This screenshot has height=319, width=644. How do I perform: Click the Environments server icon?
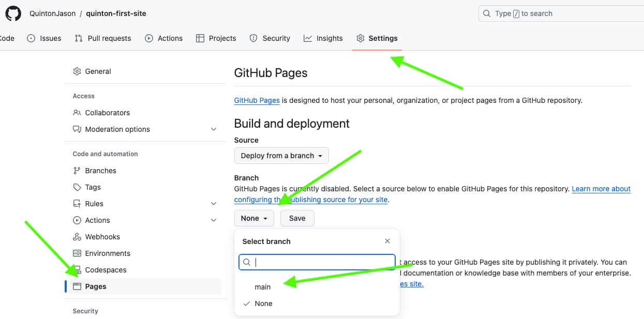[x=77, y=253]
